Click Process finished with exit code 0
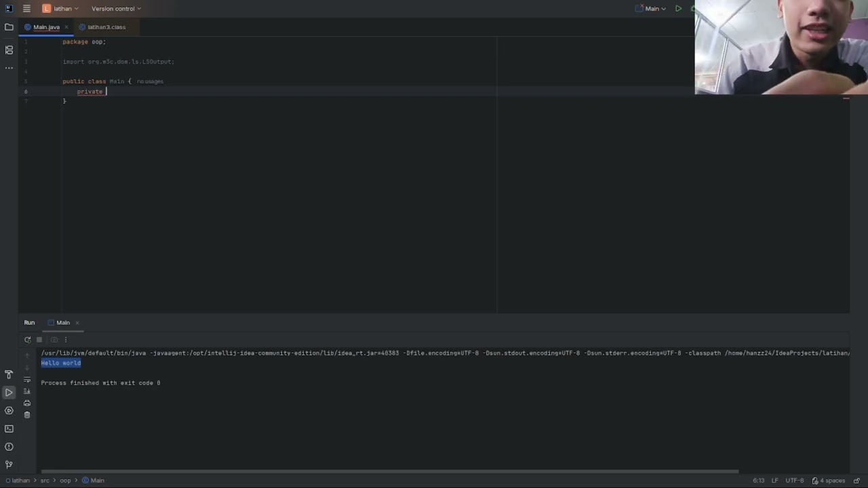 pos(100,383)
